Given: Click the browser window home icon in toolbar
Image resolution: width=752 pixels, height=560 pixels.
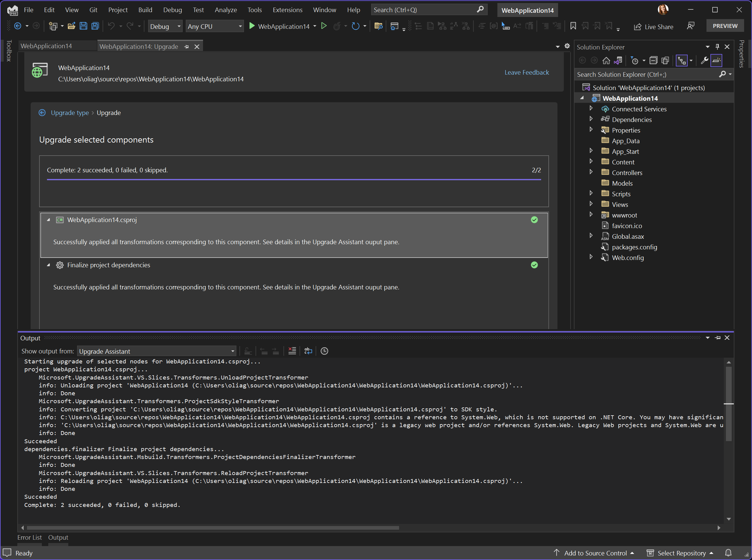Looking at the screenshot, I should click(394, 26).
